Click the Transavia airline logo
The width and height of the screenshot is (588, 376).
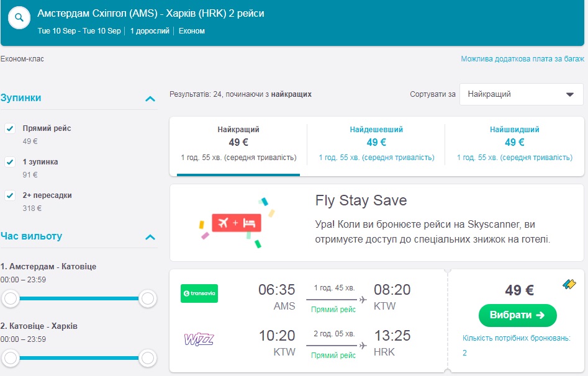(x=199, y=293)
